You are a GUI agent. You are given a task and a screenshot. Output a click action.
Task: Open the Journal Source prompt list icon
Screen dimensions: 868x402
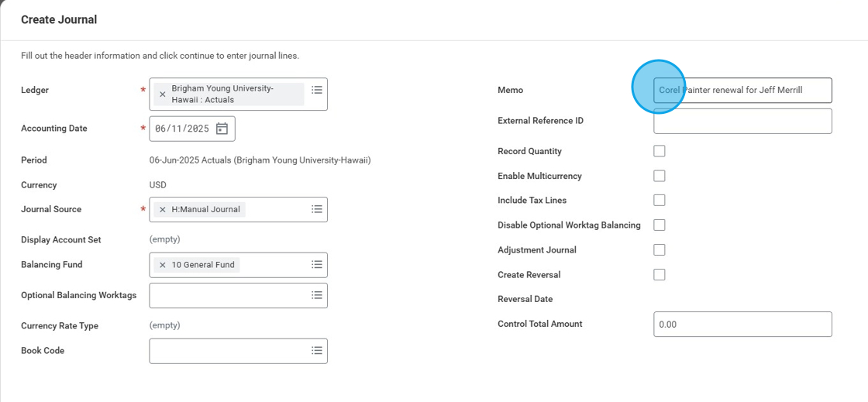point(317,209)
